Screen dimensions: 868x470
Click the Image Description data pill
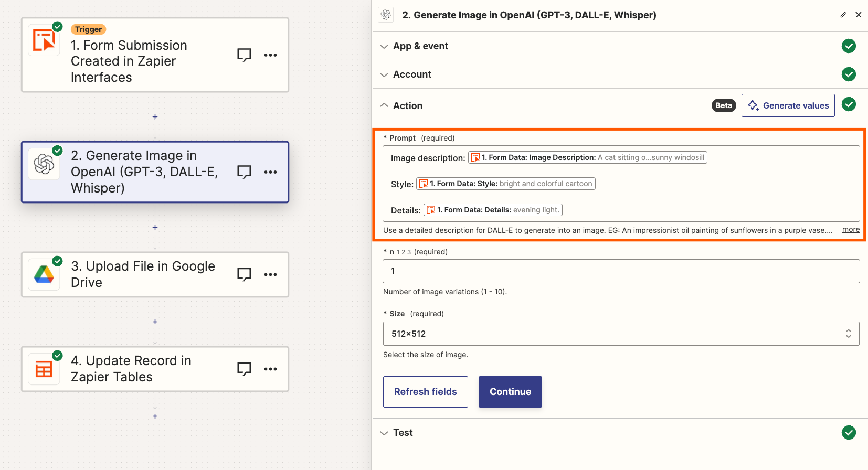tap(588, 157)
